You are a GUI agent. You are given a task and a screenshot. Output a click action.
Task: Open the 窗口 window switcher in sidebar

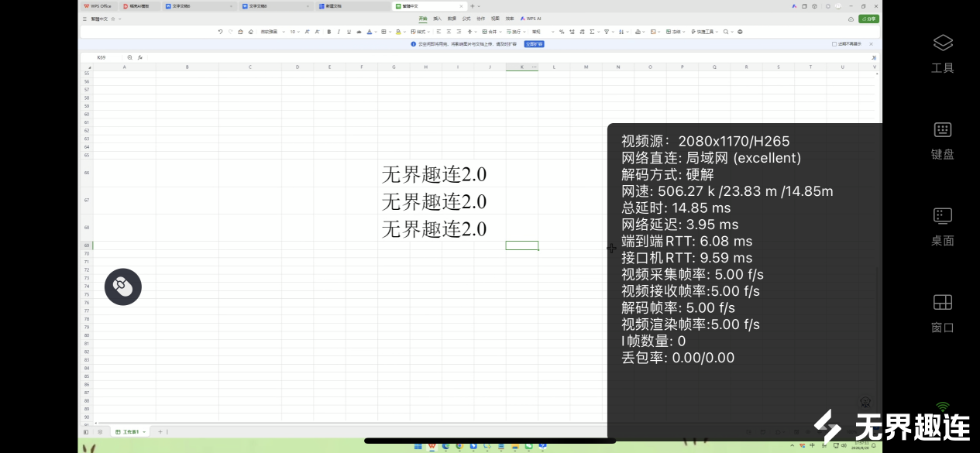tap(942, 313)
